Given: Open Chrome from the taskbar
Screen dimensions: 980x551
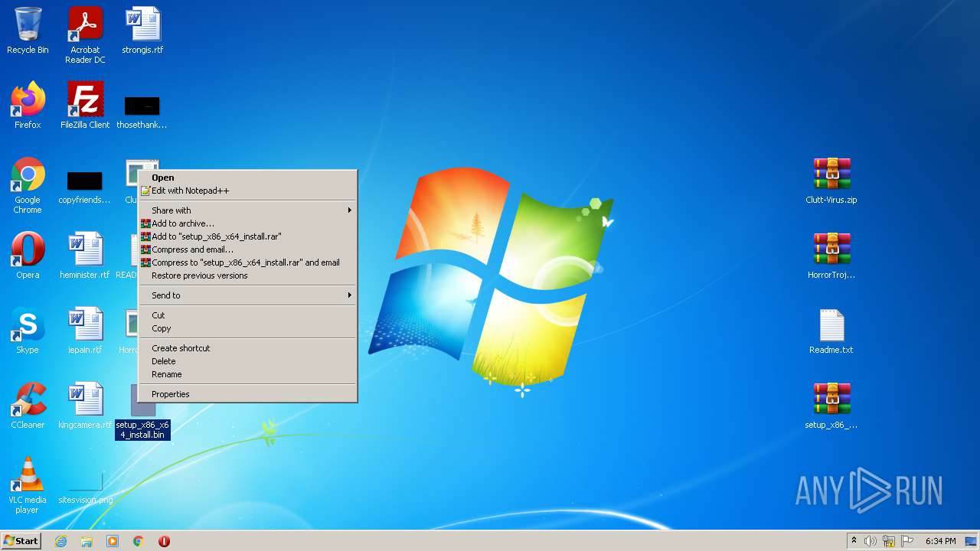Looking at the screenshot, I should point(139,541).
